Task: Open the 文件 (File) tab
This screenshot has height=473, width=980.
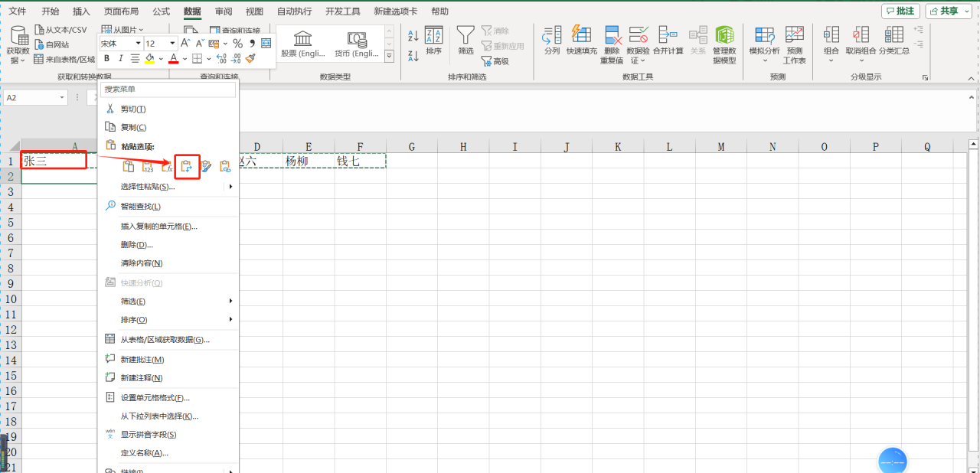Action: click(17, 11)
